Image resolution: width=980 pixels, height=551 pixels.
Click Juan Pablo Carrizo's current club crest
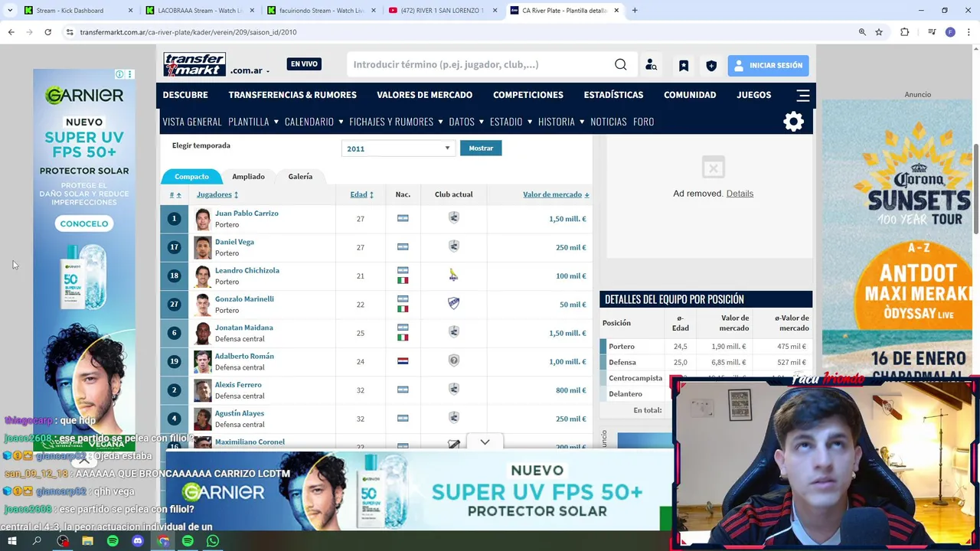(454, 217)
